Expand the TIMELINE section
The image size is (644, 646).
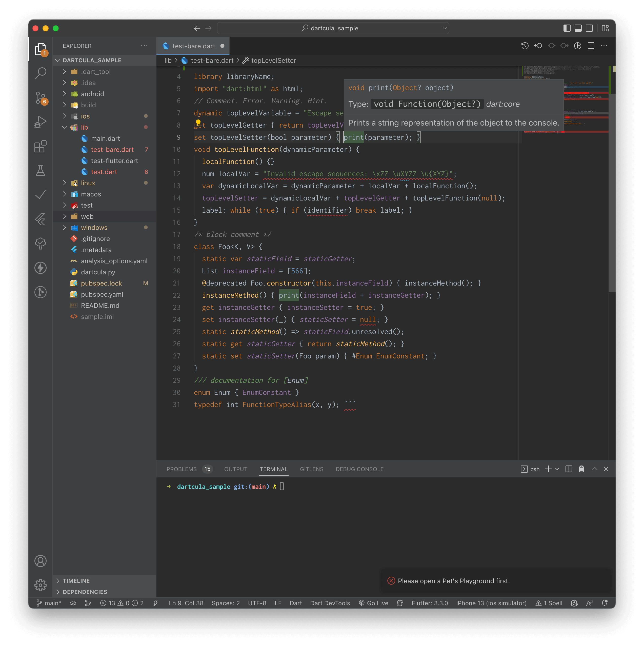point(76,580)
